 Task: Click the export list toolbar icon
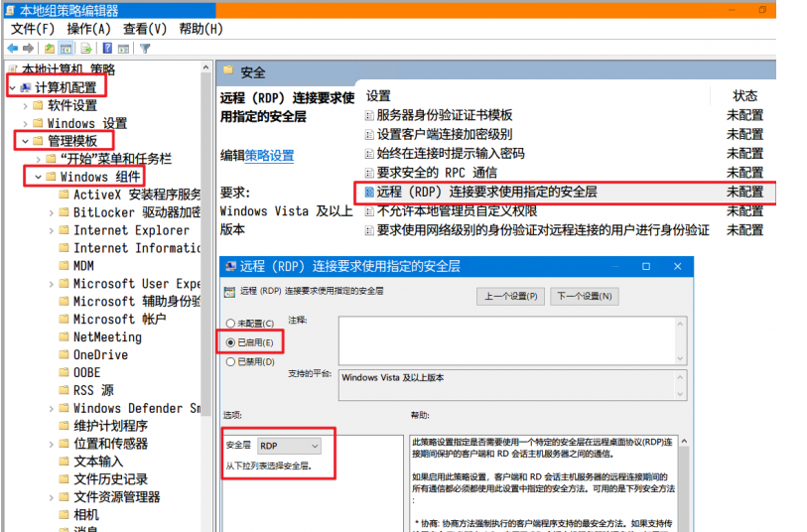pos(86,49)
